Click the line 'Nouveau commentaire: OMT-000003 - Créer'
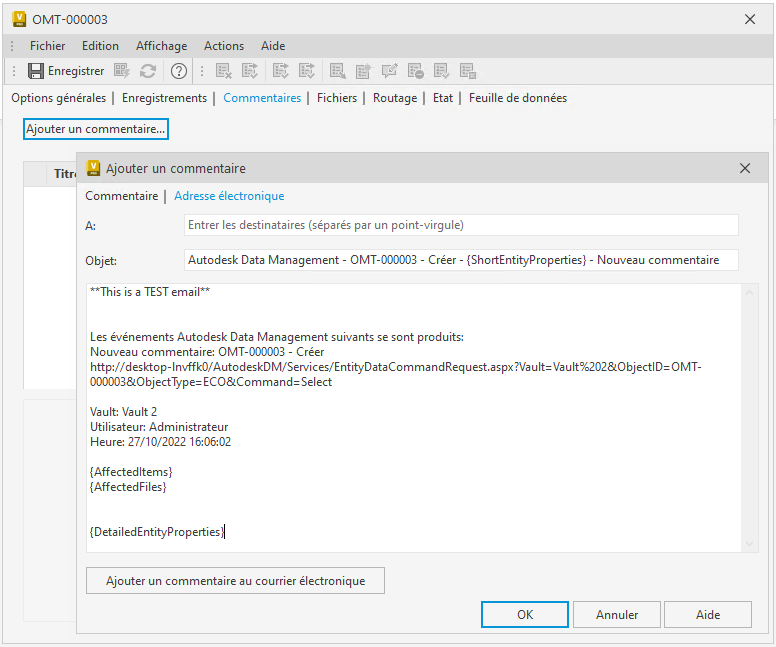This screenshot has height=647, width=776. 207,352
